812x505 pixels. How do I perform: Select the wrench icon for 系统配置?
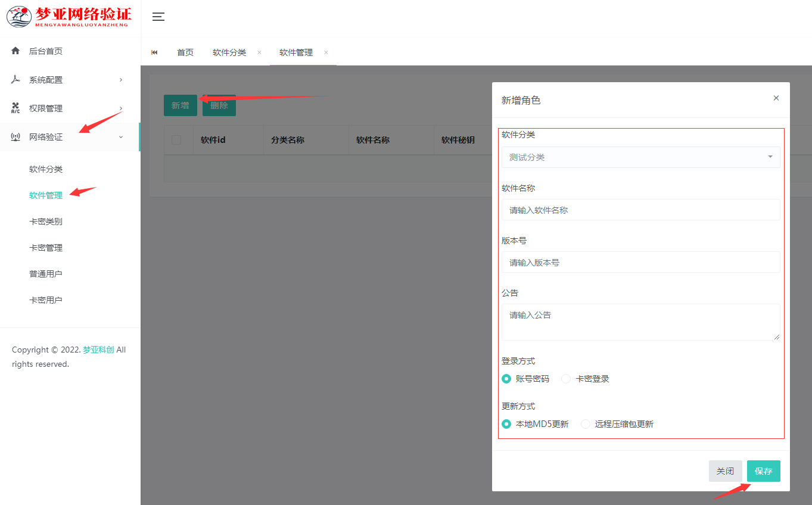point(15,79)
